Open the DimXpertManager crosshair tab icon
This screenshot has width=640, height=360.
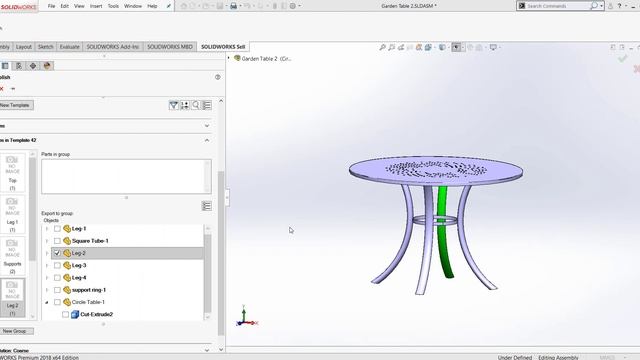pyautogui.click(x=33, y=66)
